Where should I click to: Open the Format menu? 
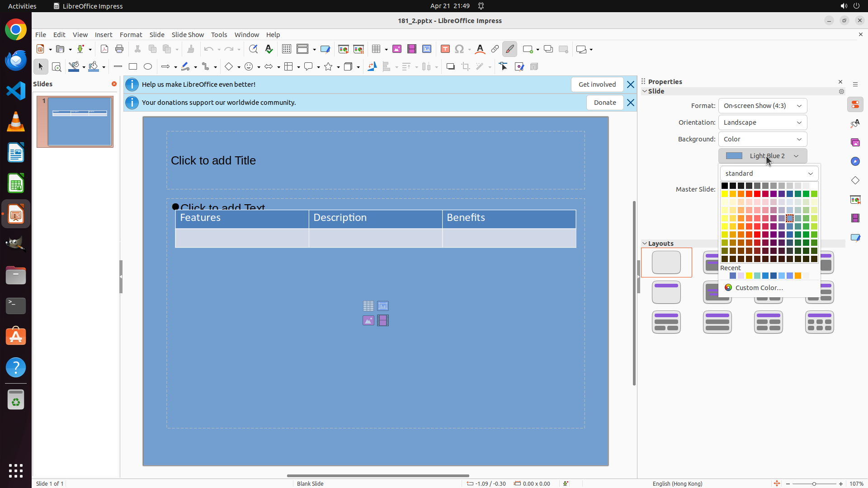[131, 35]
